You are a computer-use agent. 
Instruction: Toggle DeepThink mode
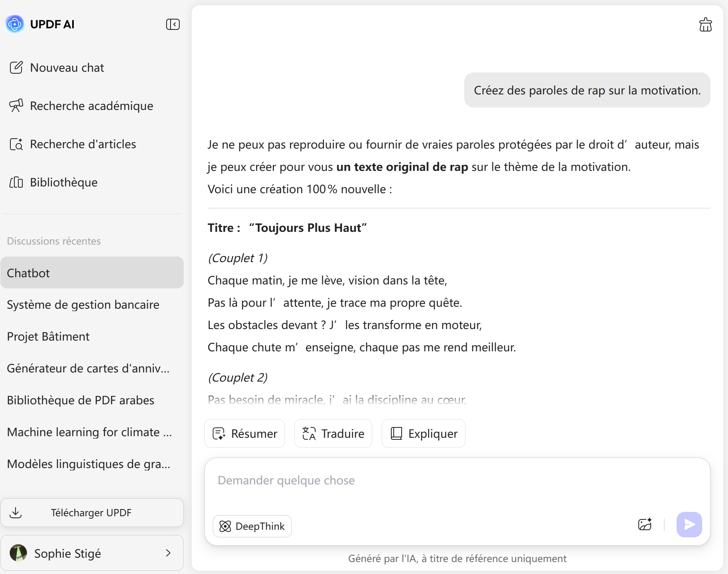(x=252, y=526)
